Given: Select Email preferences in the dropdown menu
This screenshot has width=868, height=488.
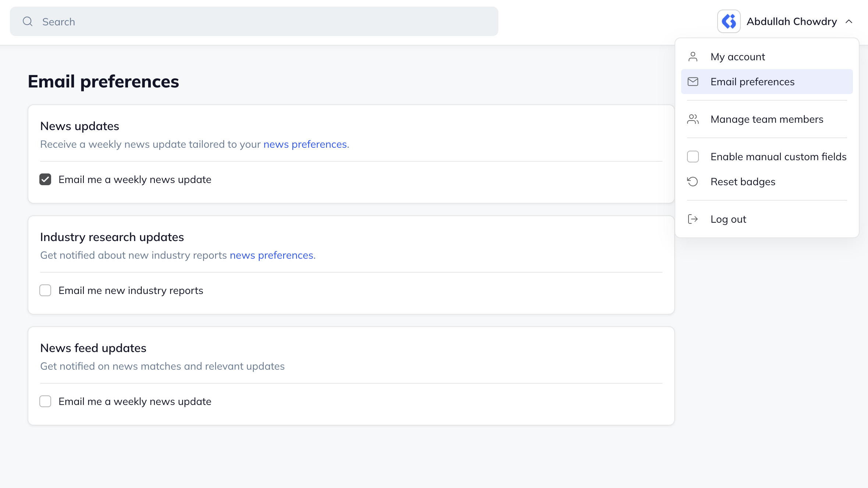Looking at the screenshot, I should [752, 82].
